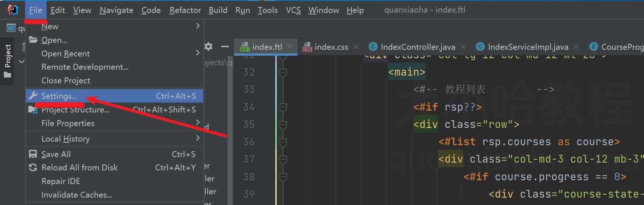Choose Repair IDE entry
The width and height of the screenshot is (644, 205).
[x=61, y=181]
